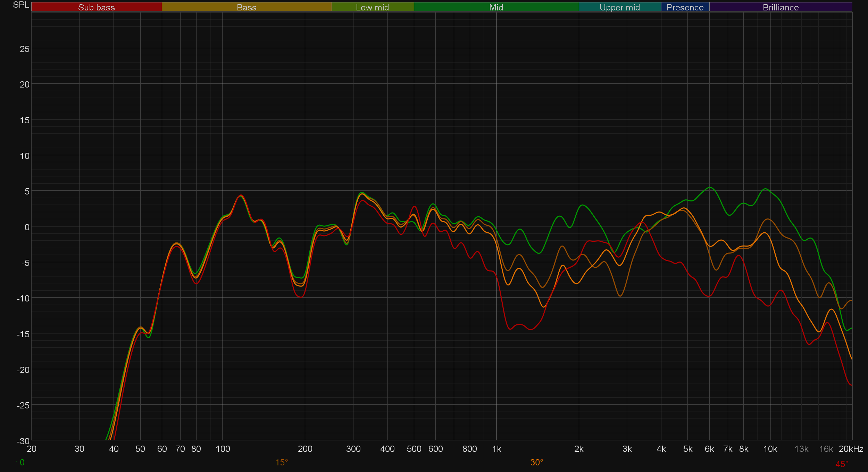The image size is (868, 472).
Task: Select the Presence band header
Action: pos(685,7)
